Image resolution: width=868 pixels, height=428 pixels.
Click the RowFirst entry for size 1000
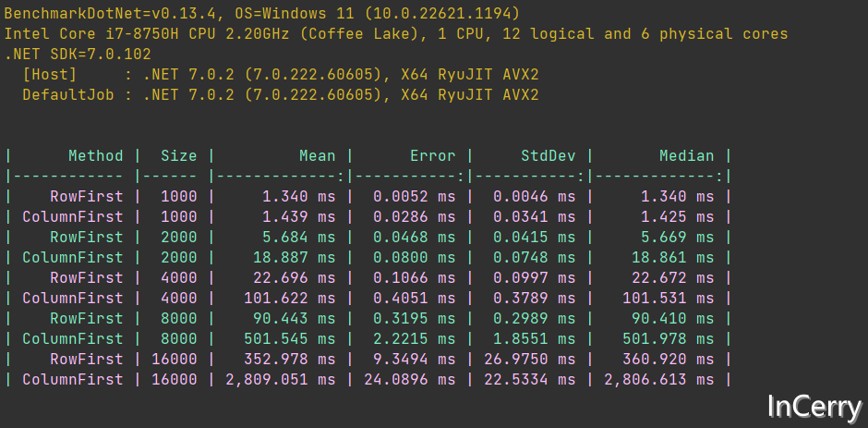(87, 196)
